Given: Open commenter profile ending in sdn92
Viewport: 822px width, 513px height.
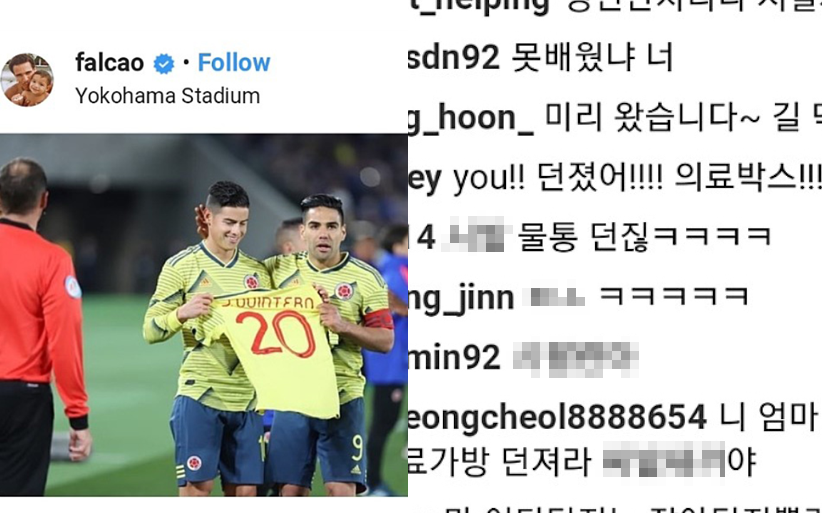Looking at the screenshot, I should (453, 57).
